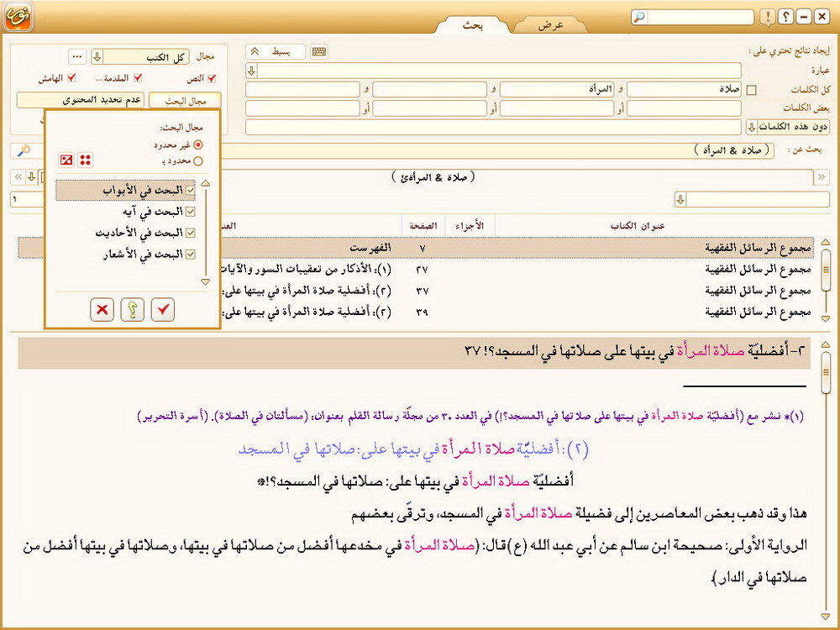Click results list scroll-up arrow
This screenshot has width=840, height=630.
826,244
